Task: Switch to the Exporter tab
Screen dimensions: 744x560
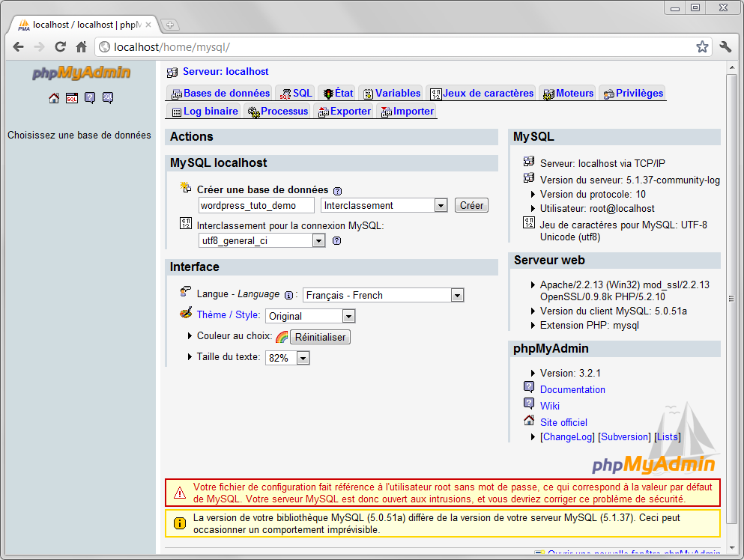Action: pos(345,112)
